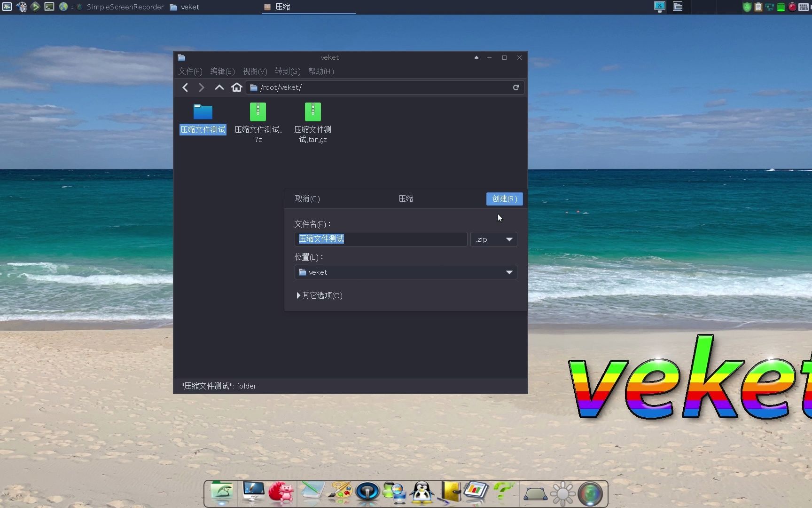Click the Tux penguin dock icon
The image size is (812, 508).
[x=422, y=492]
